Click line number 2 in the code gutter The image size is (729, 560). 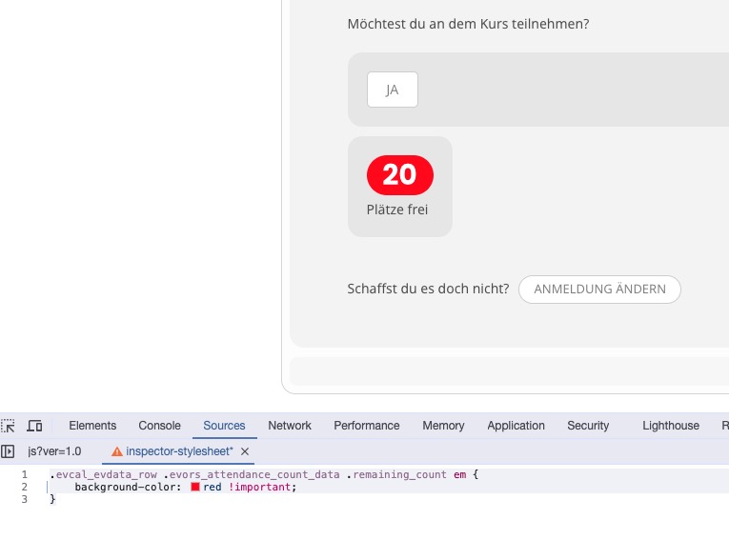click(24, 487)
